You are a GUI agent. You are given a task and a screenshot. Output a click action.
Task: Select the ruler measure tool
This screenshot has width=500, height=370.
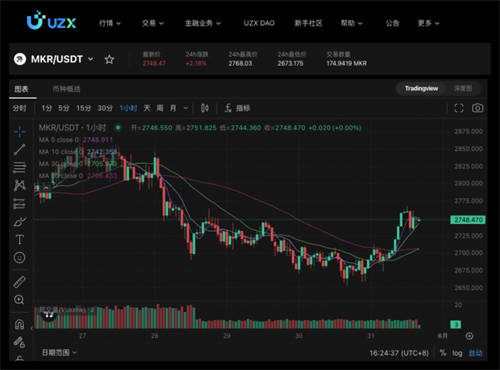pos(20,282)
